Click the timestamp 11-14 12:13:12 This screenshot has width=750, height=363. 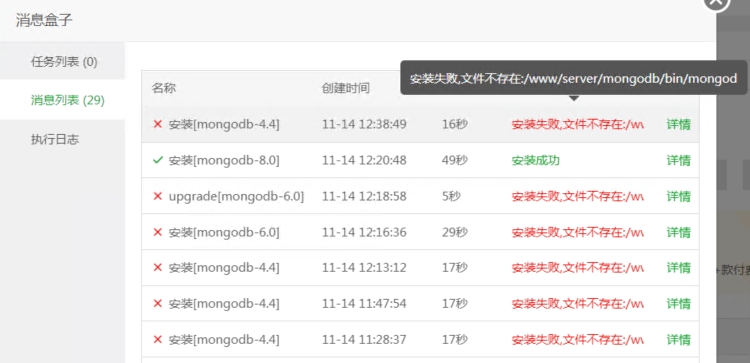tap(364, 268)
